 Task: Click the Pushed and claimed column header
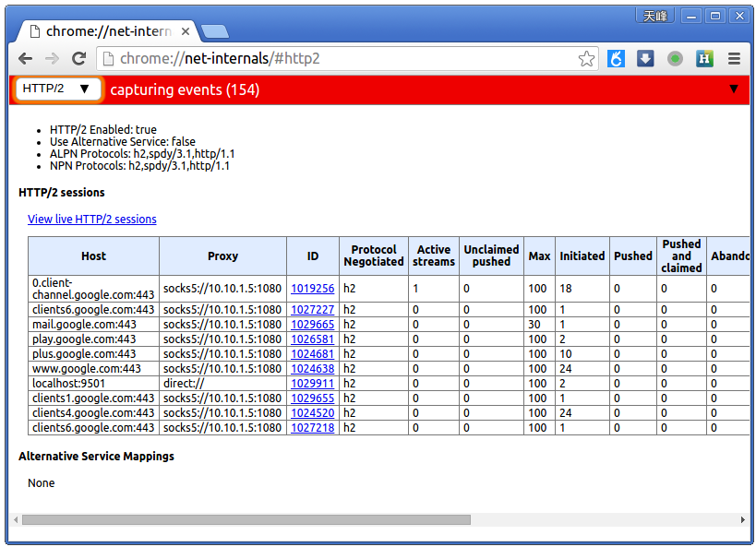click(681, 256)
